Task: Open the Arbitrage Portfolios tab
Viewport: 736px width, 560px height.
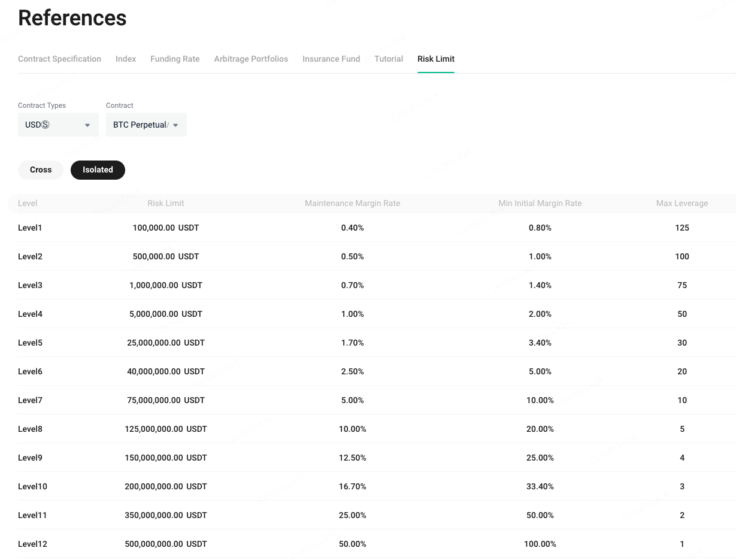Action: pyautogui.click(x=251, y=59)
